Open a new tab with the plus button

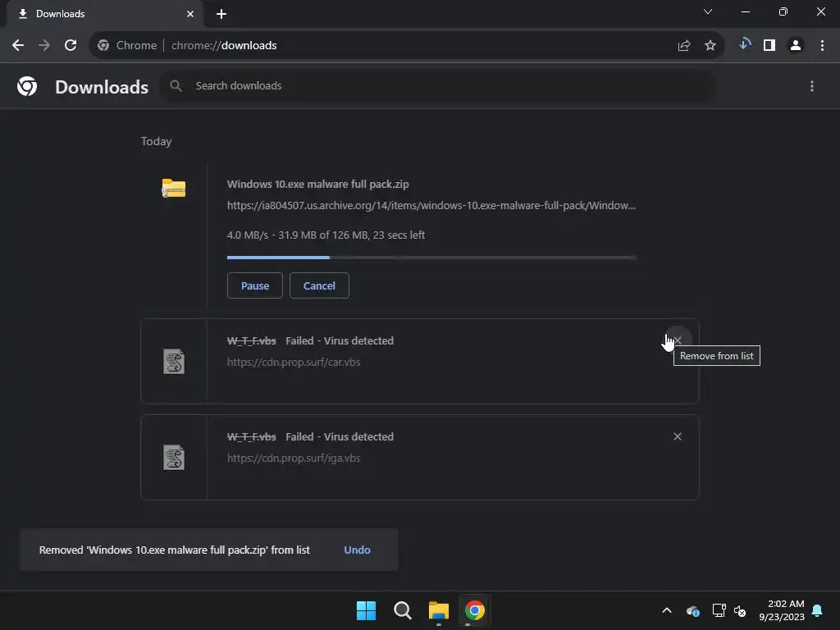click(221, 14)
